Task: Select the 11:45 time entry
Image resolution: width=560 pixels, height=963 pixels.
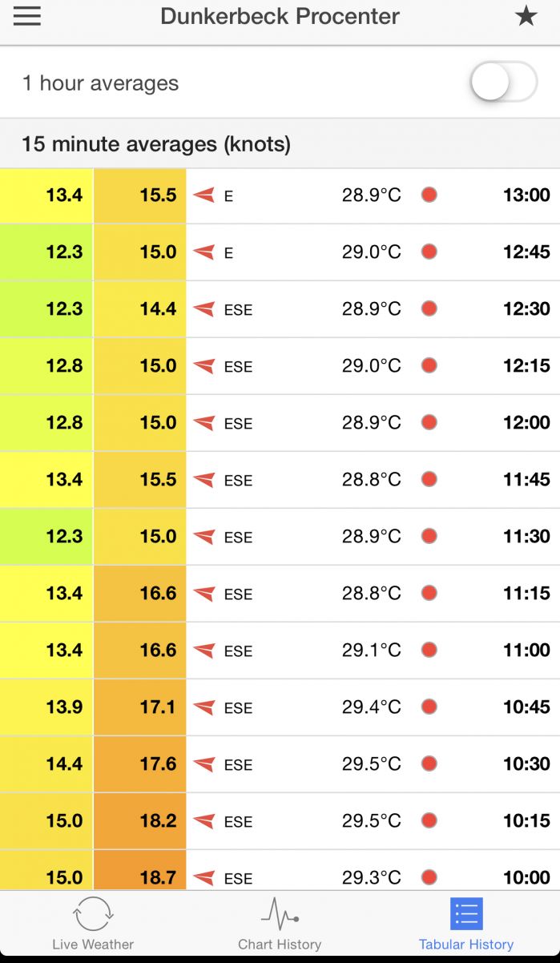Action: click(526, 480)
